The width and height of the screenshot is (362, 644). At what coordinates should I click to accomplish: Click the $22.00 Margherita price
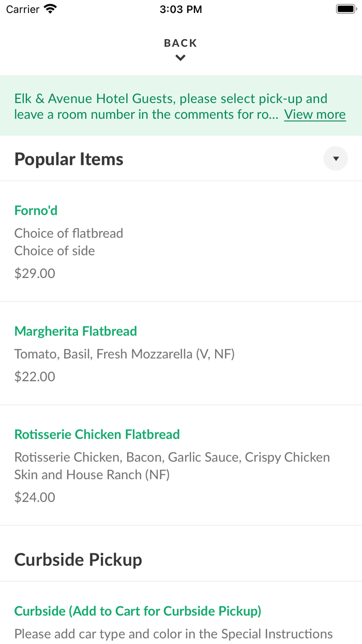pyautogui.click(x=35, y=376)
